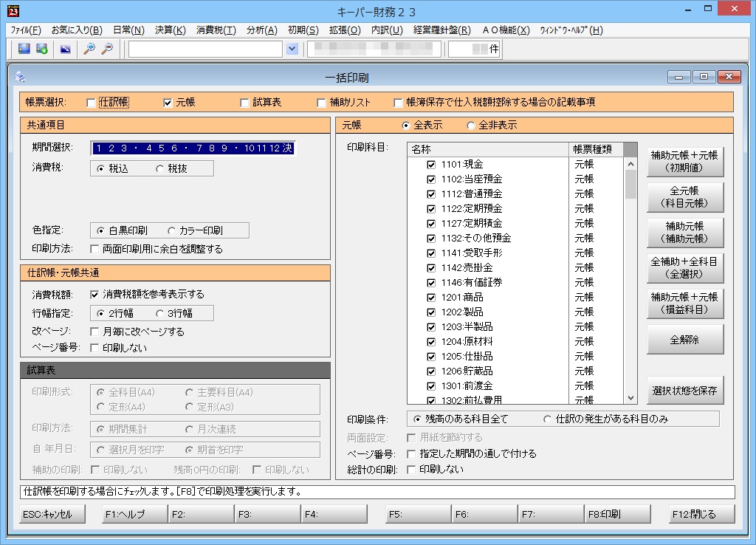Uncheck the 元帳 checkbox in 帳票選択

pyautogui.click(x=168, y=103)
